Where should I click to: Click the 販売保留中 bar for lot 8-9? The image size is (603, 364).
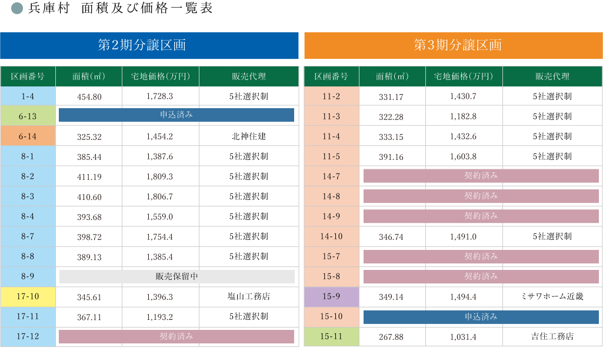(176, 276)
